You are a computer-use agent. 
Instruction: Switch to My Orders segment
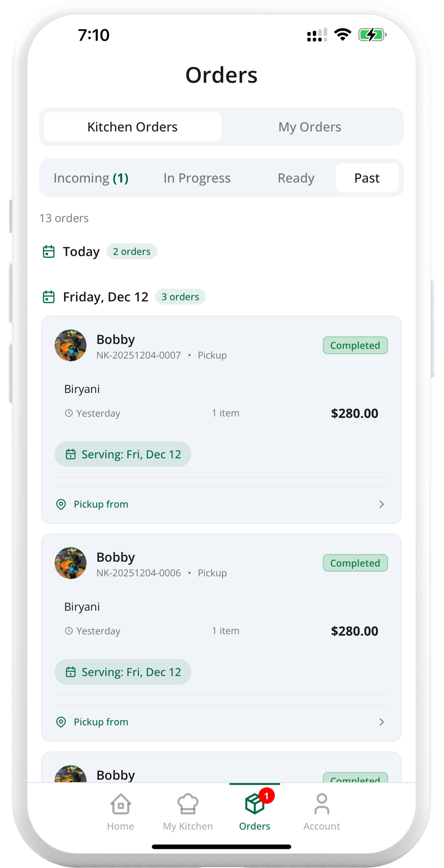pyautogui.click(x=310, y=127)
